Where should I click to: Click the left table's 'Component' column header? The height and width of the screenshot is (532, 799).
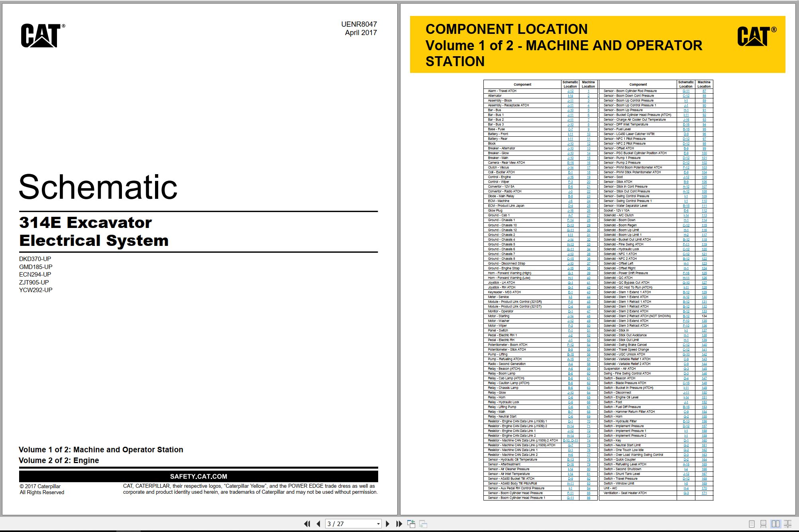522,84
